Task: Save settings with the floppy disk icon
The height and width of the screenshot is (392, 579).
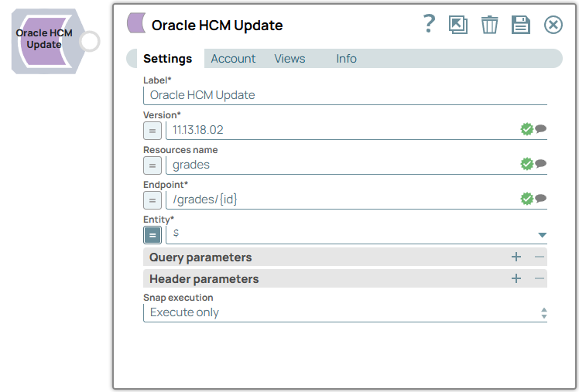Action: tap(521, 25)
